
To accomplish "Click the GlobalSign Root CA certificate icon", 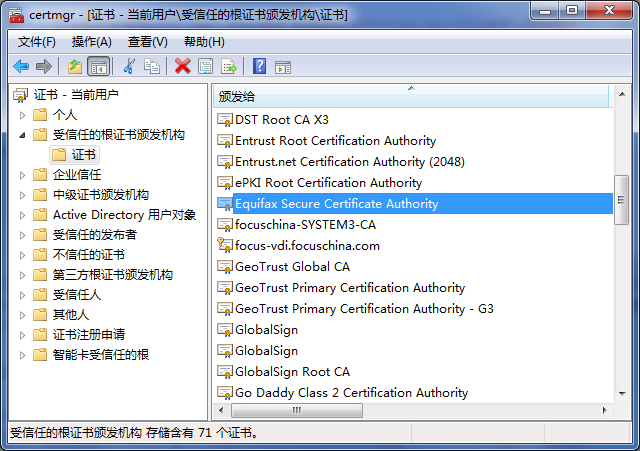I will click(225, 372).
